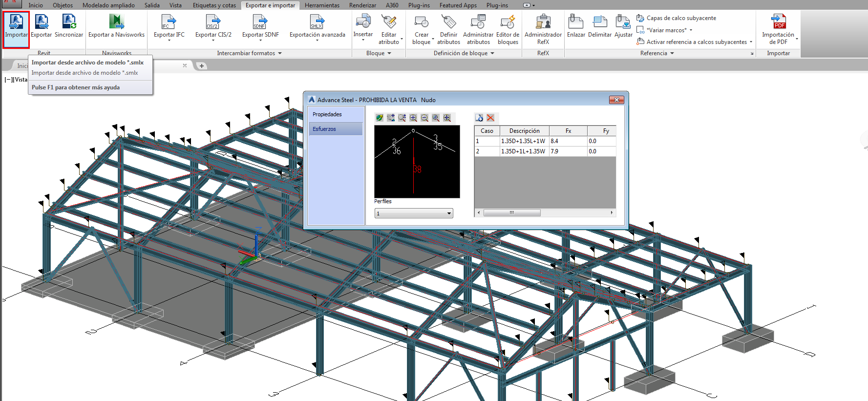Image resolution: width=868 pixels, height=401 pixels.
Task: Expand the Exportar IFC dropdown arrow
Action: [x=169, y=41]
